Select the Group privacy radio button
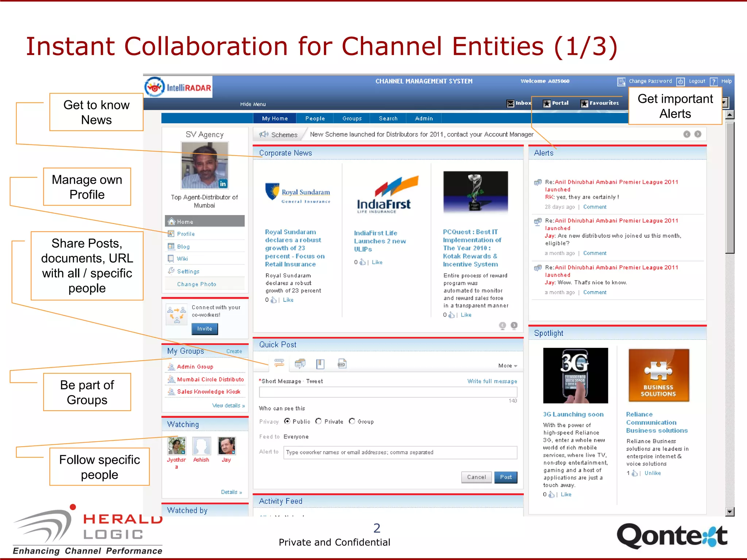747x560 pixels. point(352,421)
